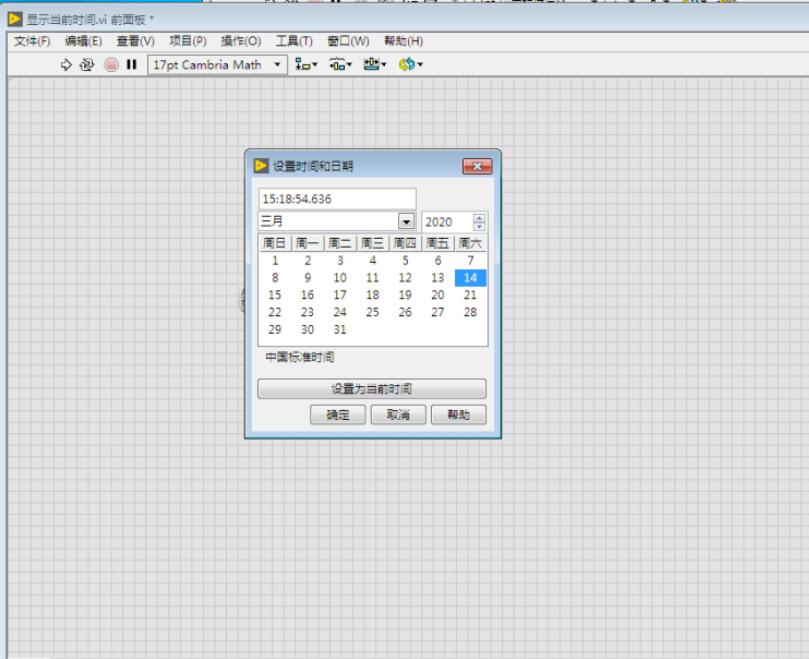The height and width of the screenshot is (659, 809).
Task: Select day 31 in the calendar
Action: click(340, 329)
